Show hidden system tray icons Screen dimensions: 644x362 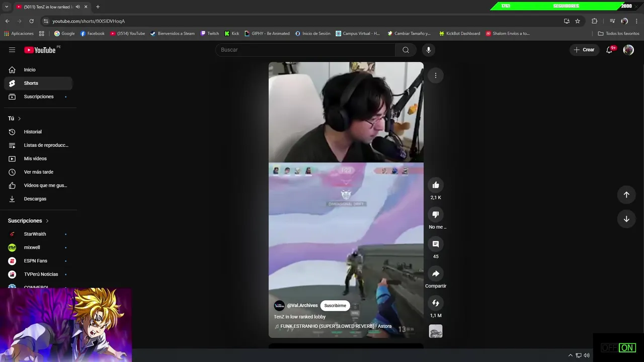(x=571, y=355)
